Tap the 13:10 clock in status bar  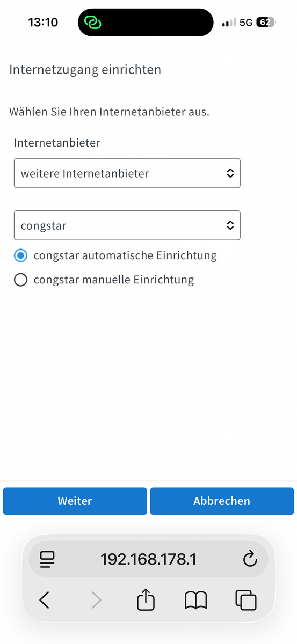[x=43, y=23]
